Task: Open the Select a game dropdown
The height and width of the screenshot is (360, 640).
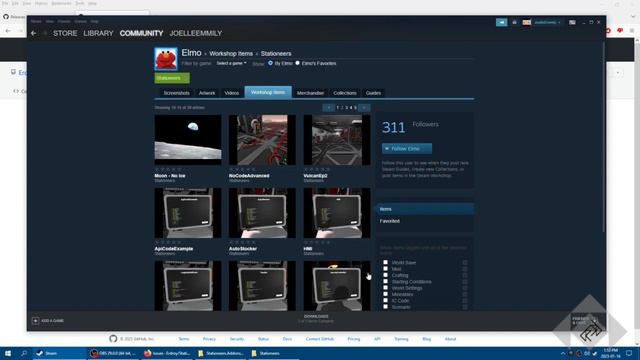Action: 231,63
